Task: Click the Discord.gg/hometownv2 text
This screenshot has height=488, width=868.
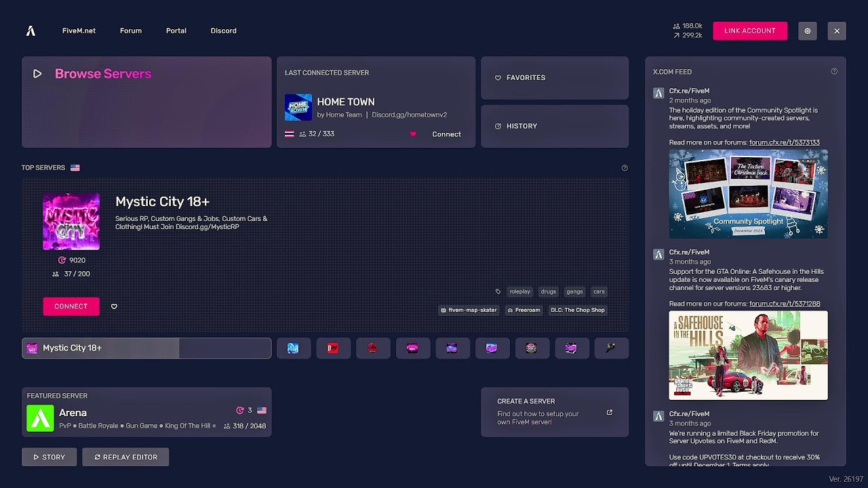Action: pos(409,115)
